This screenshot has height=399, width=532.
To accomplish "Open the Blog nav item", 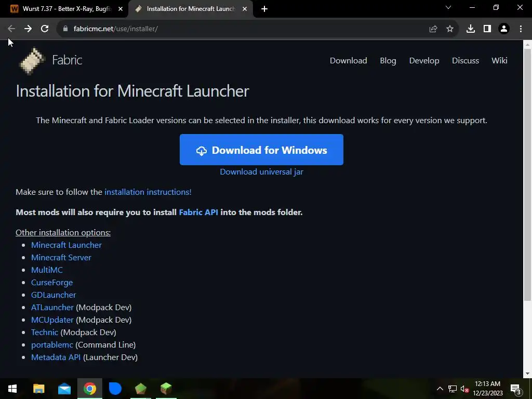I will [x=388, y=61].
